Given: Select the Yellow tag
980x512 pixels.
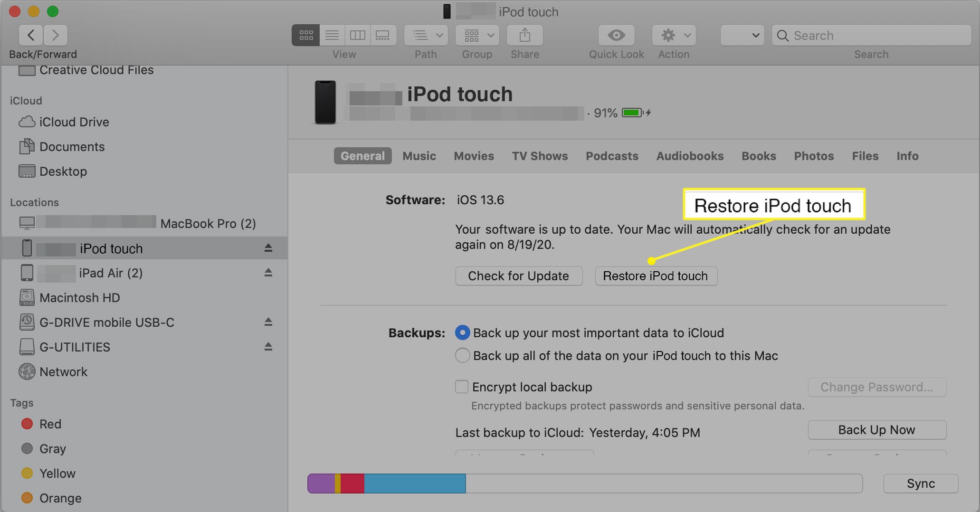Looking at the screenshot, I should [48, 473].
